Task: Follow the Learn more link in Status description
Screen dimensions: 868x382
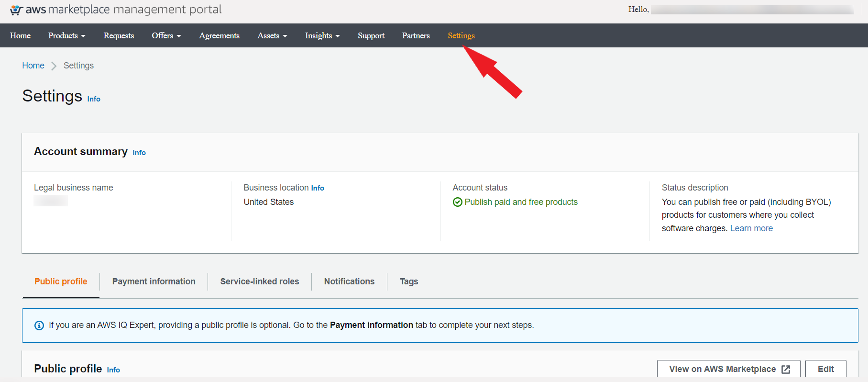Action: pyautogui.click(x=751, y=228)
